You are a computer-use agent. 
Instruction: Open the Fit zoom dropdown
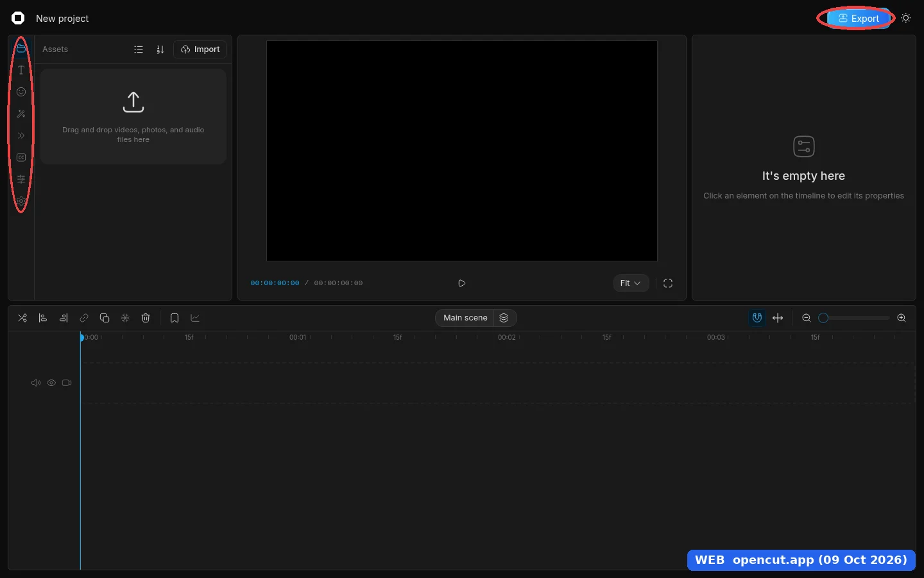(x=631, y=283)
